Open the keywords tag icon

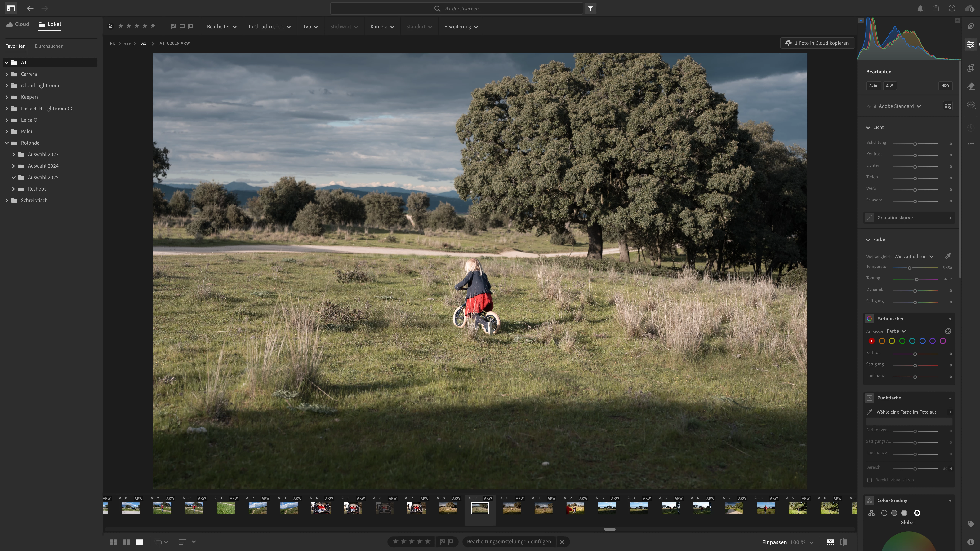click(970, 524)
